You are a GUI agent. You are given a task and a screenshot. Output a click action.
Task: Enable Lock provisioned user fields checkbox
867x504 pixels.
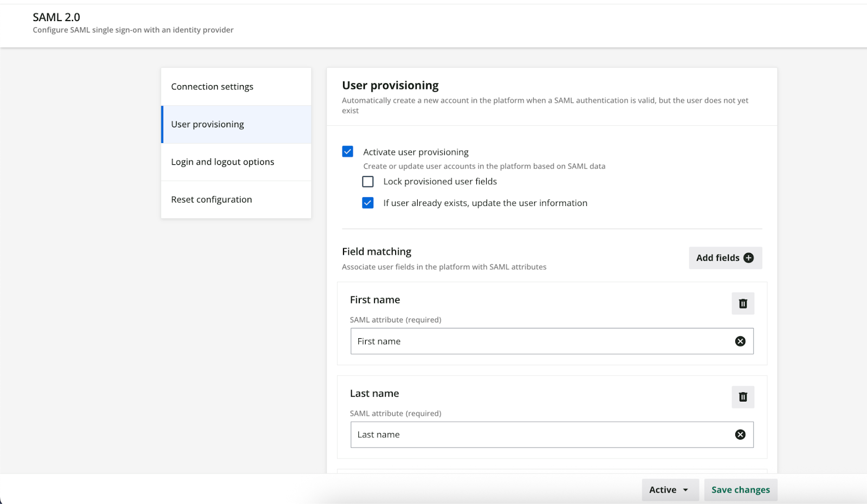pyautogui.click(x=368, y=182)
